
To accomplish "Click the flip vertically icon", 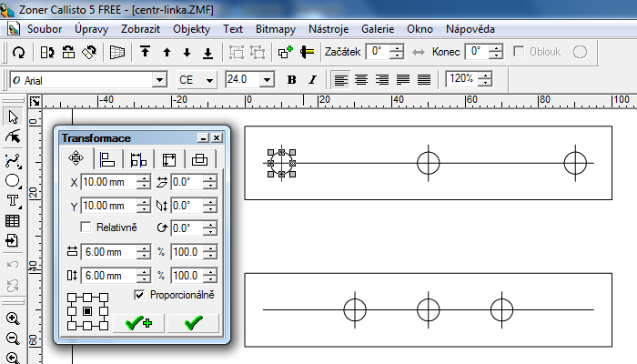I will [x=68, y=53].
